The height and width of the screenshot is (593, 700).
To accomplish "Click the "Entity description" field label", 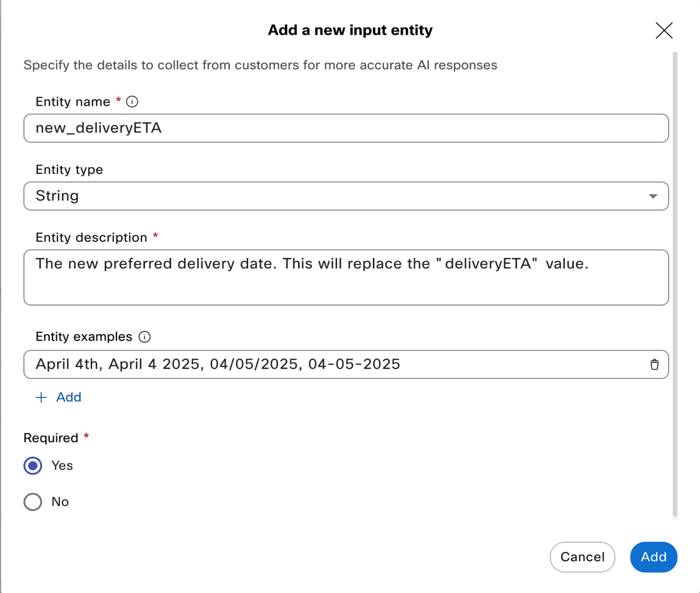I will click(91, 237).
